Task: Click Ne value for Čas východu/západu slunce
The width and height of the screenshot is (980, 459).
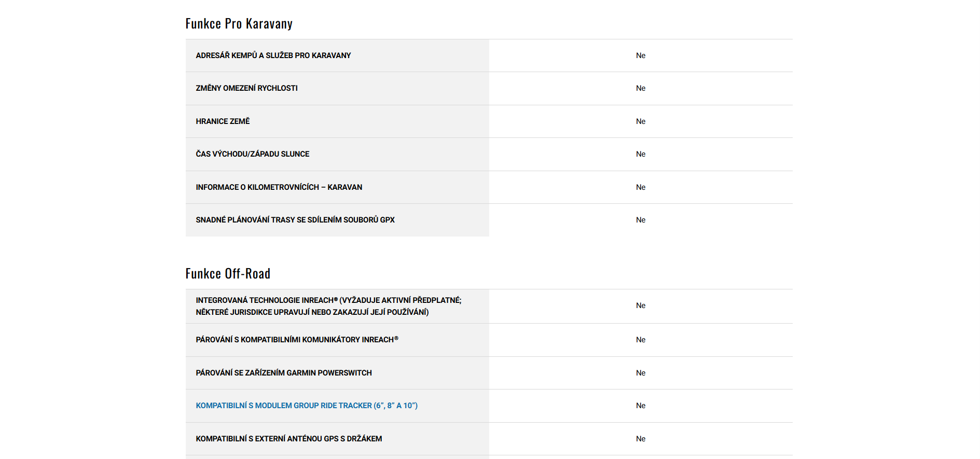Action: [641, 154]
